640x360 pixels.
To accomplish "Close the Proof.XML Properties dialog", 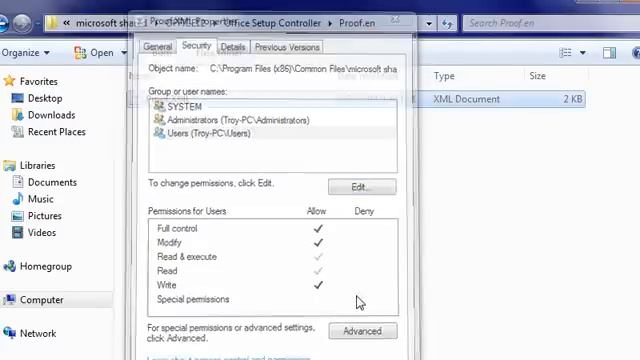I will pyautogui.click(x=396, y=20).
